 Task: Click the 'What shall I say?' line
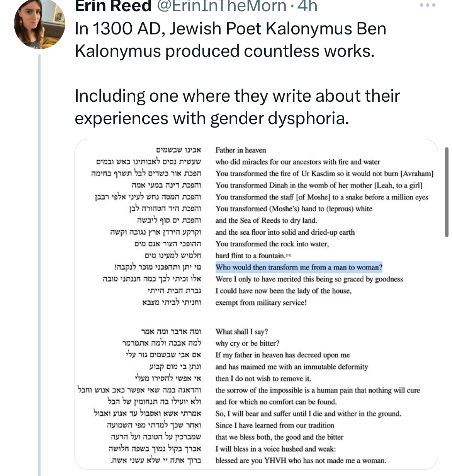[241, 331]
